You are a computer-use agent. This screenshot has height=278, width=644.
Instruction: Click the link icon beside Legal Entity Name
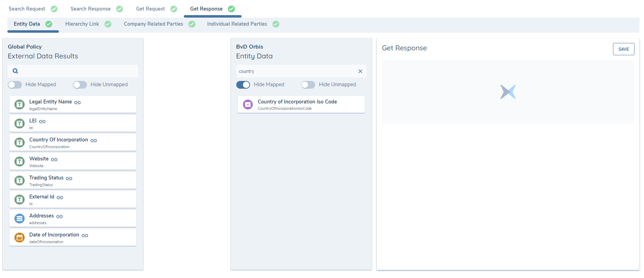tap(77, 102)
